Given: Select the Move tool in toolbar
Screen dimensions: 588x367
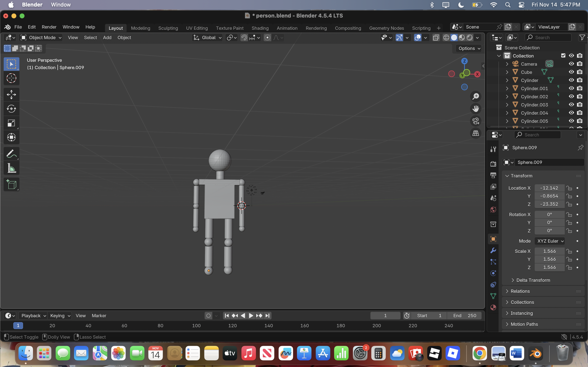Looking at the screenshot, I should [11, 94].
